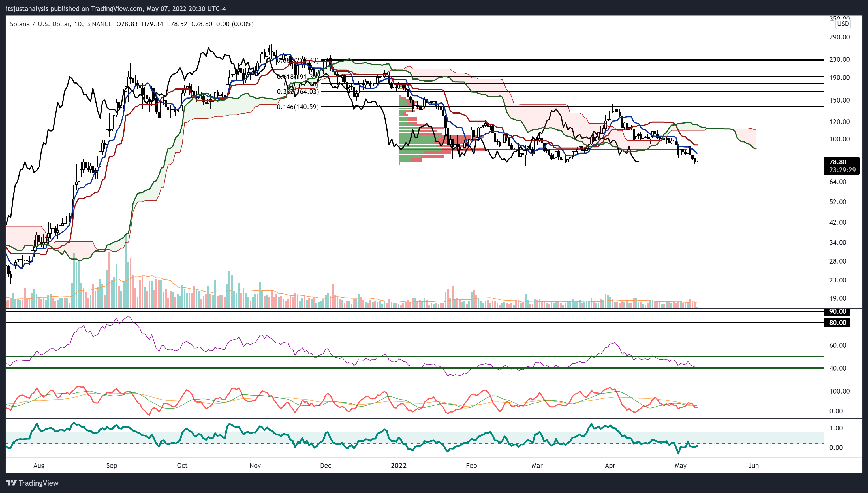Screen dimensions: 868x493
Task: Select the 0.382(164.03) Fibonacci level label
Action: 298,92
